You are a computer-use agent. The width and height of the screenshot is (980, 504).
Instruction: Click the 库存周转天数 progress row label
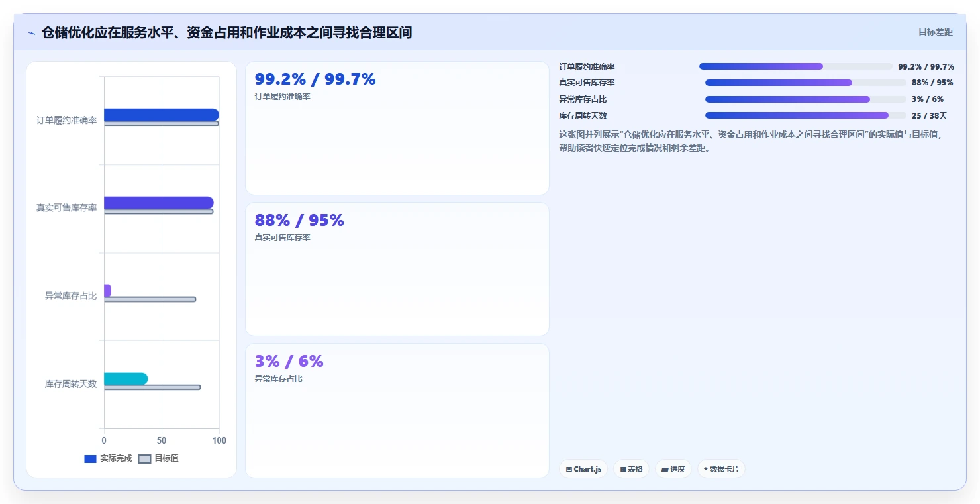point(583,116)
